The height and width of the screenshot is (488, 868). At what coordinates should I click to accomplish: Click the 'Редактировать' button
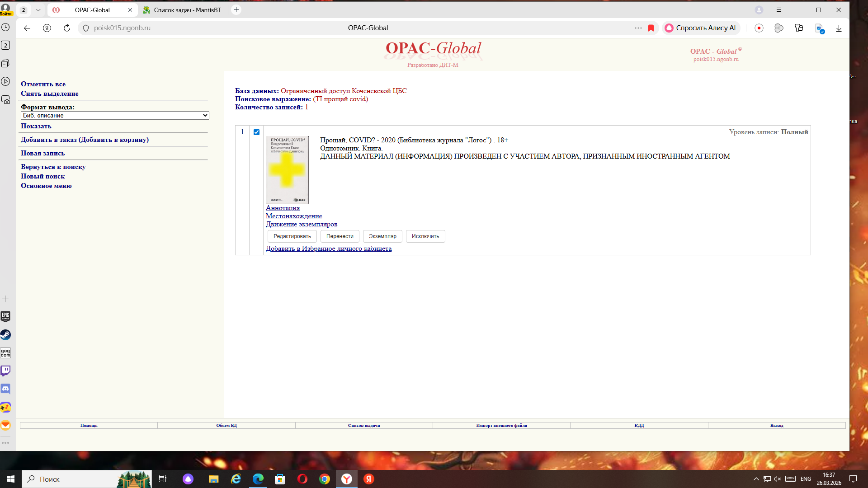tap(292, 236)
